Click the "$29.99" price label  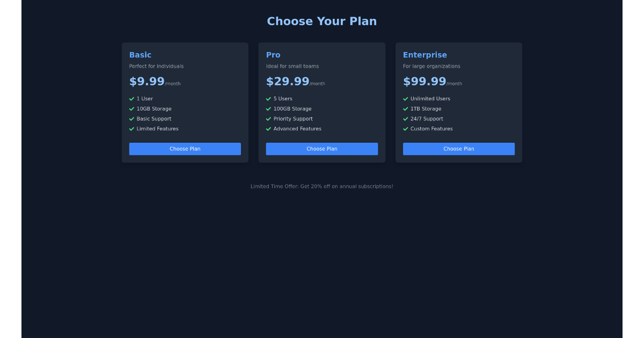287,81
